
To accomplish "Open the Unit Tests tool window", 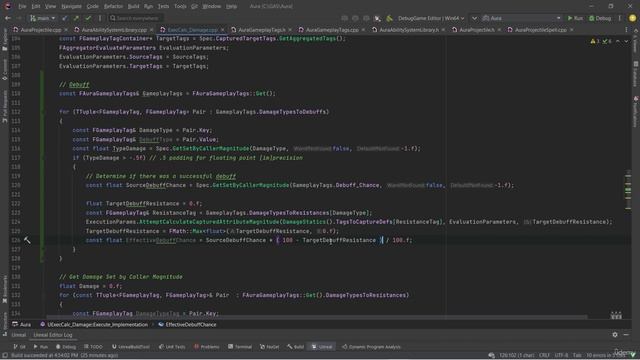I will 172,347.
